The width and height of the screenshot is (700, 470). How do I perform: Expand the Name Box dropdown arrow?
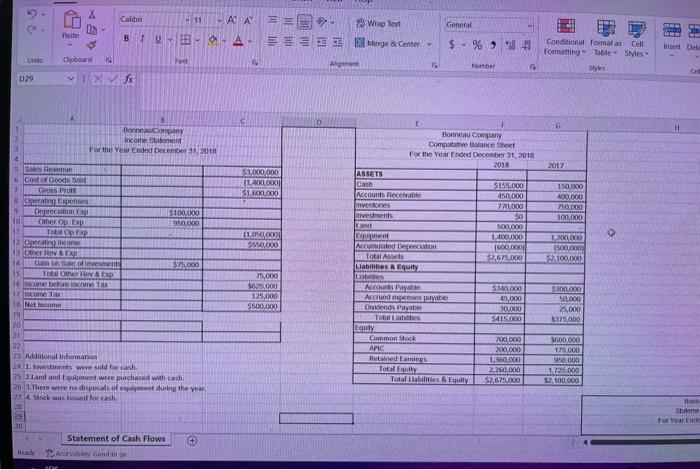point(71,79)
